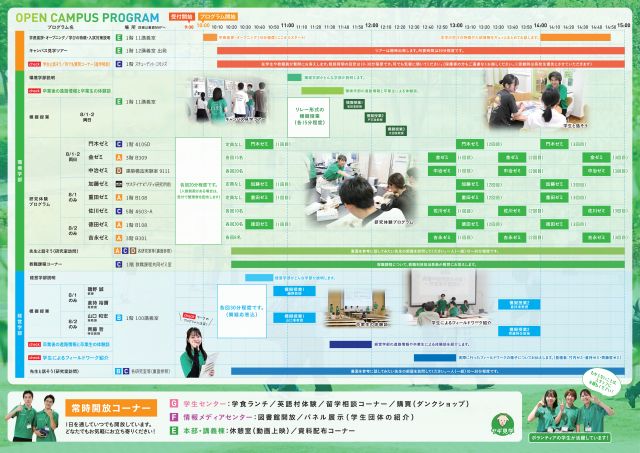
Task: Click the 加藤ゼミ session block labeled 1回目
Action: pos(259,184)
